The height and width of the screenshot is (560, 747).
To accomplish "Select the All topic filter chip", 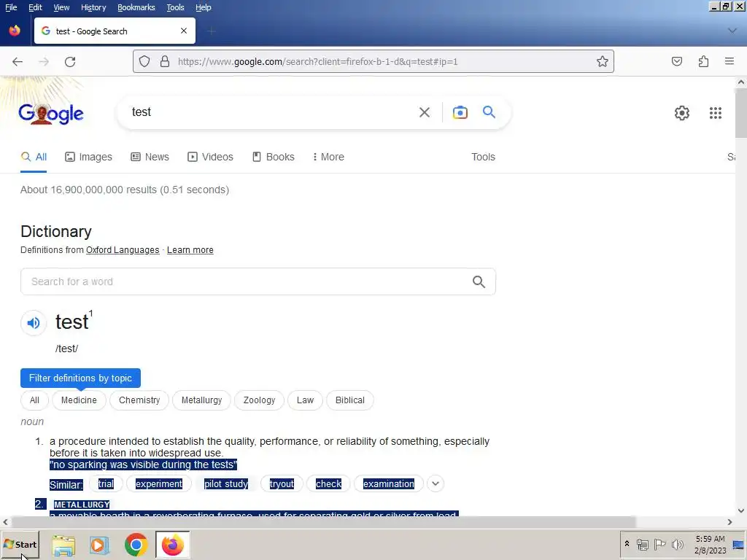I will click(34, 400).
